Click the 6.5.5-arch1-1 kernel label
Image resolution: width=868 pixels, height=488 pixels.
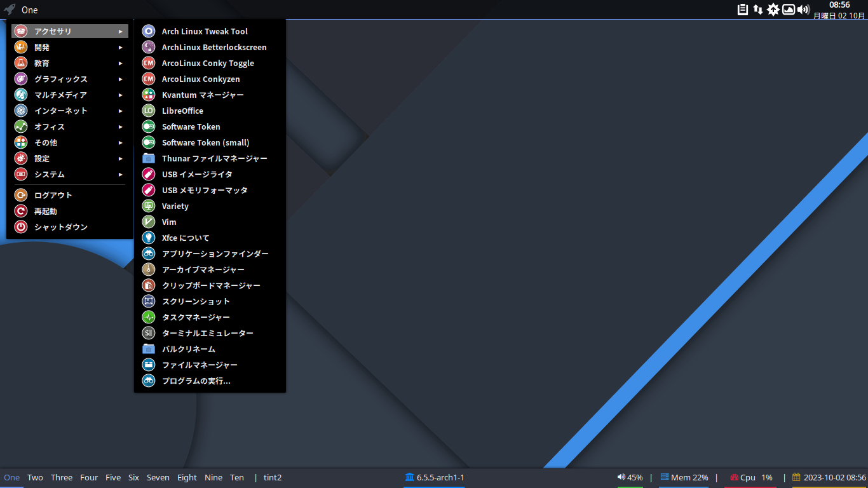(435, 477)
